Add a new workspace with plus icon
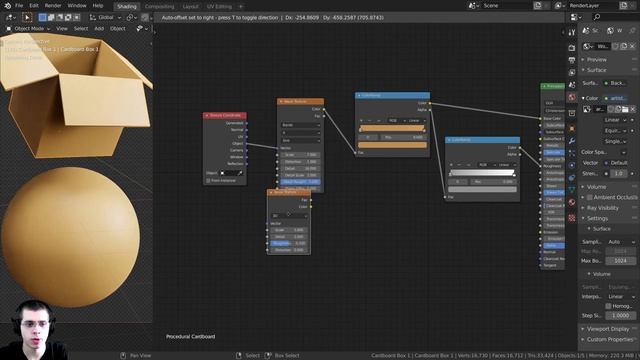The width and height of the screenshot is (640, 360). (x=240, y=7)
